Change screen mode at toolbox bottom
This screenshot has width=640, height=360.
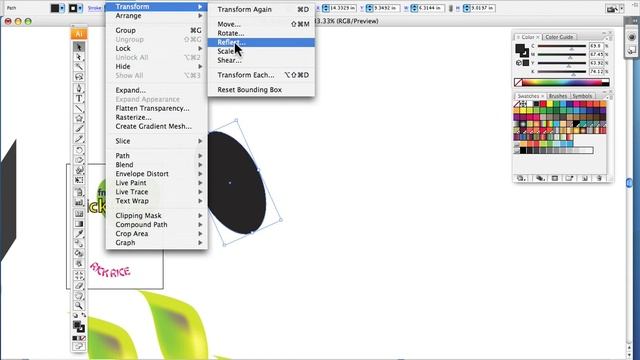[79, 347]
